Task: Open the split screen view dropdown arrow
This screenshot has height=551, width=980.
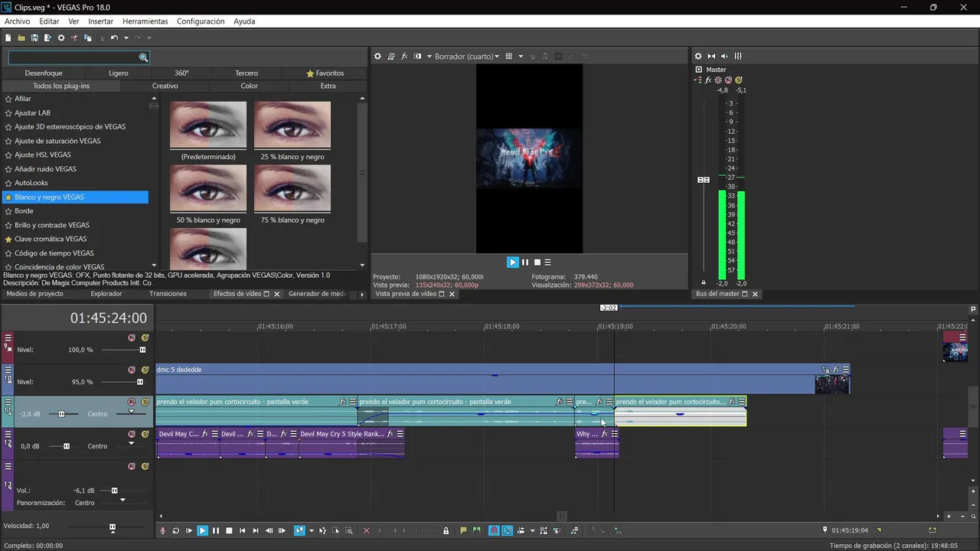Action: 429,56
